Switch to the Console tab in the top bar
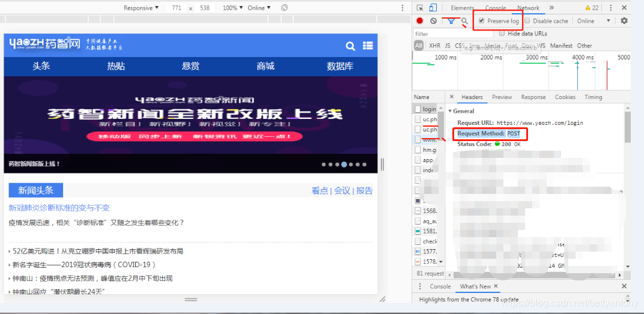This screenshot has width=644, height=314. 496,8
